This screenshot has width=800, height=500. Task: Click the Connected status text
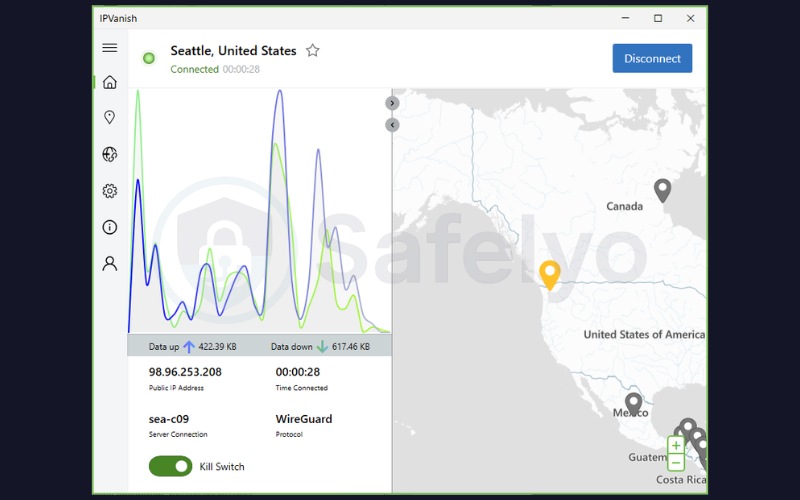click(x=194, y=69)
